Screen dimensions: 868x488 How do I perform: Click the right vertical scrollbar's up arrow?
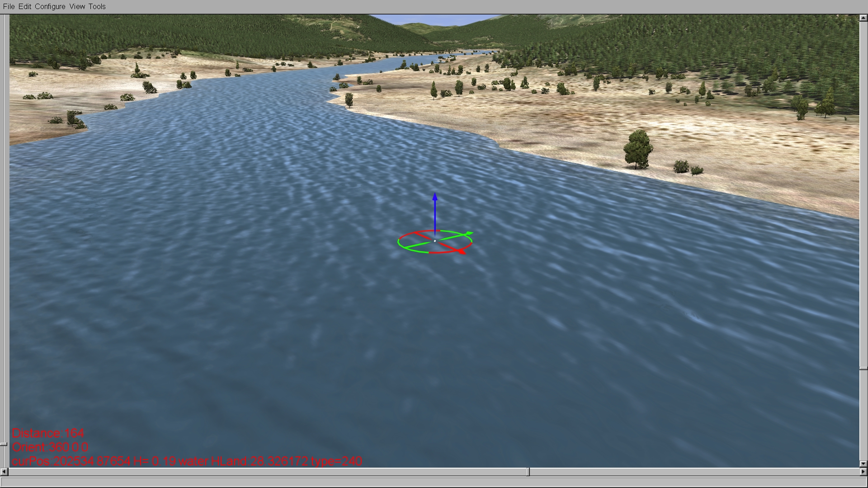pos(863,18)
